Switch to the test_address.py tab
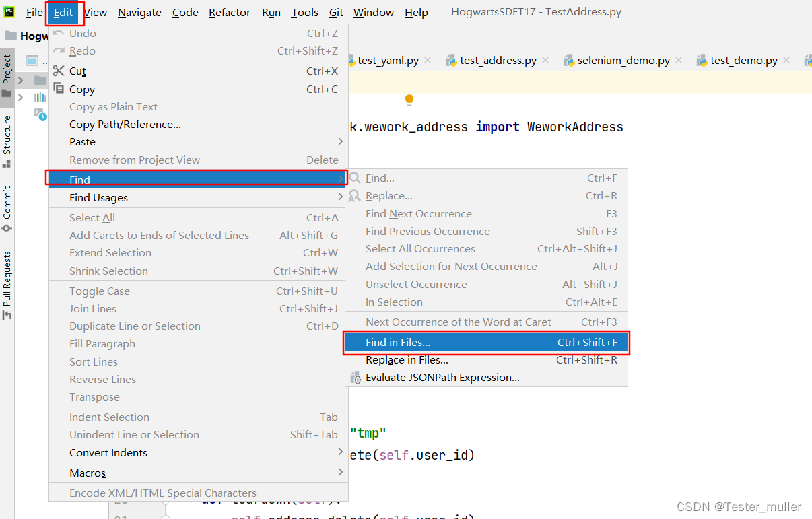Viewport: 812px width, 519px height. tap(498, 61)
